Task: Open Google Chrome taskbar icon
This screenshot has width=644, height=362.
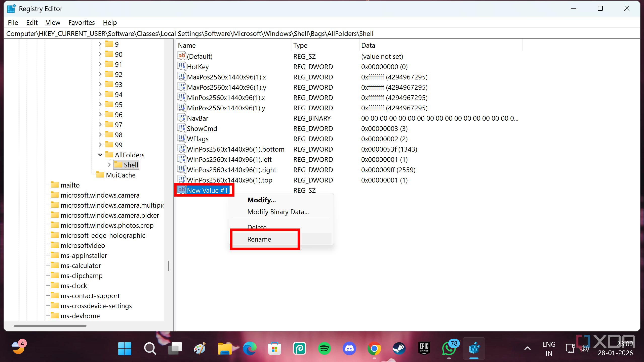Action: pos(374,348)
